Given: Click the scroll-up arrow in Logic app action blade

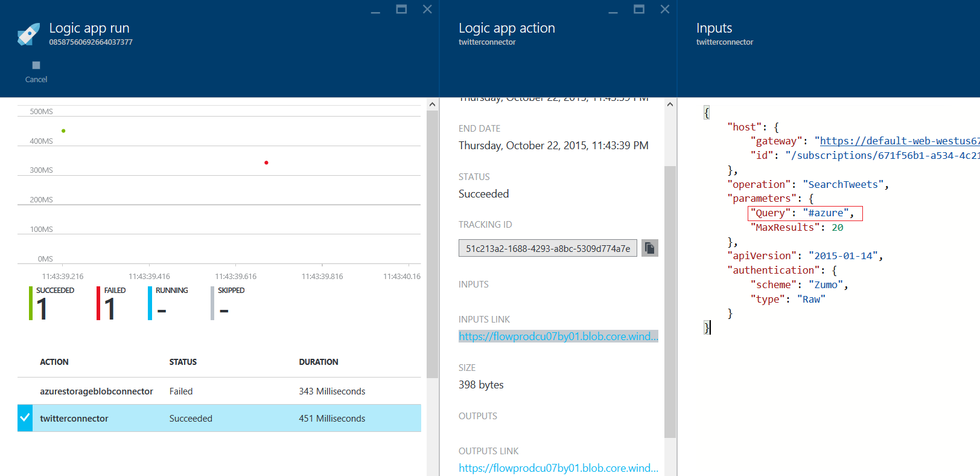Looking at the screenshot, I should pos(670,105).
